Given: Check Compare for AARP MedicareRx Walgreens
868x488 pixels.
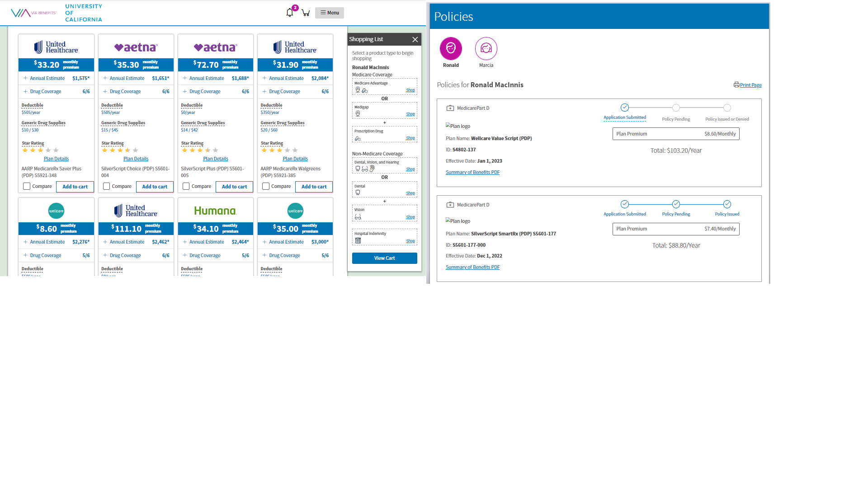Looking at the screenshot, I should [x=266, y=186].
